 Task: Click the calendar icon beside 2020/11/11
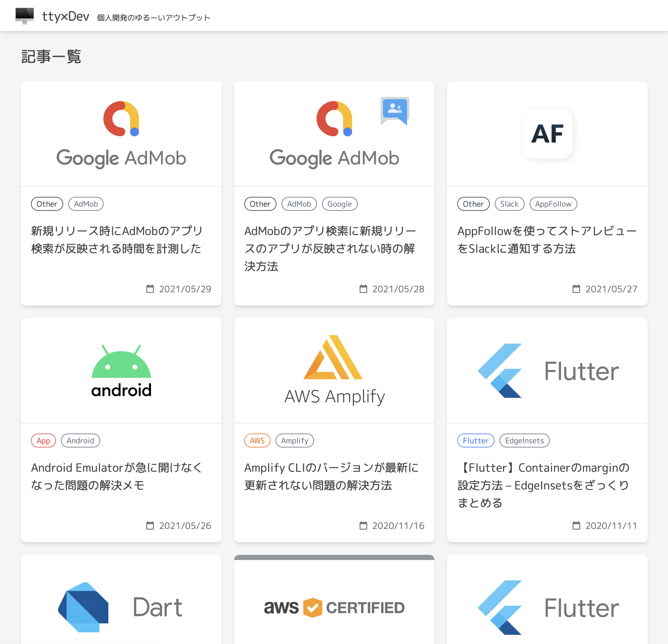point(576,526)
